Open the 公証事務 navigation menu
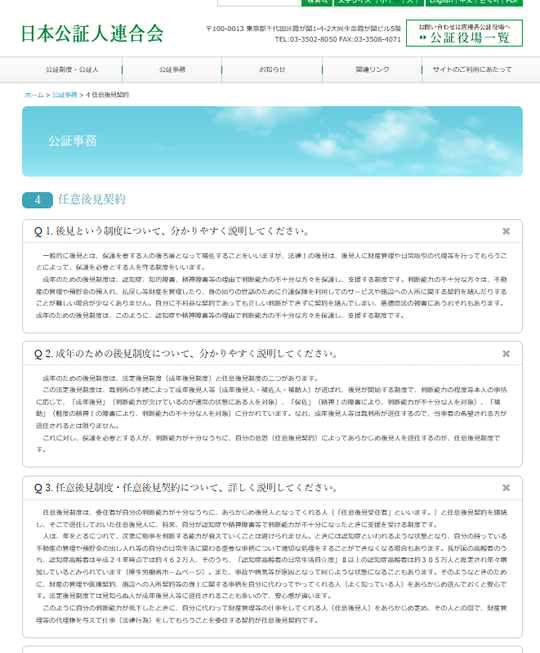Screen dimensions: 540x653 (x=172, y=70)
